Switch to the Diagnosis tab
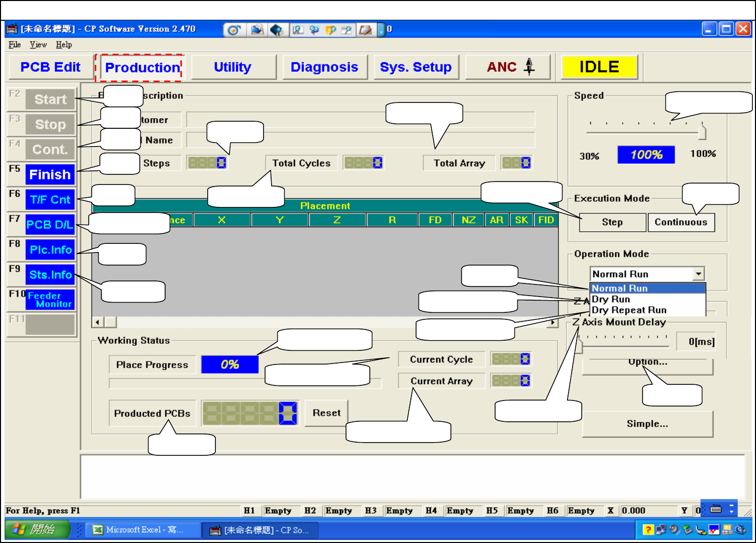 click(324, 67)
